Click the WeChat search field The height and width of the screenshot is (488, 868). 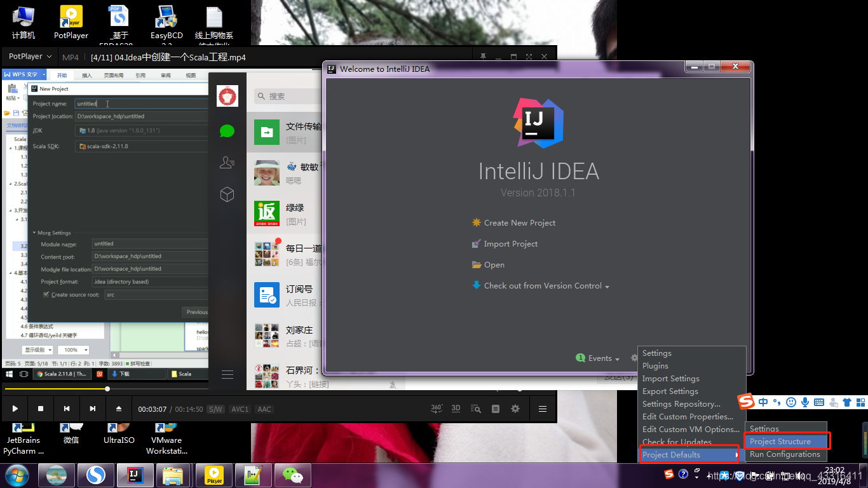pyautogui.click(x=288, y=96)
